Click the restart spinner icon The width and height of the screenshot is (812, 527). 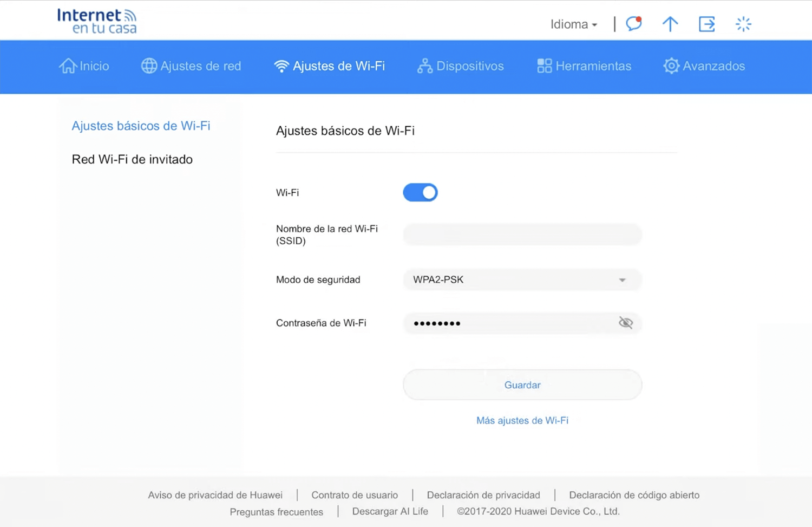coord(743,24)
